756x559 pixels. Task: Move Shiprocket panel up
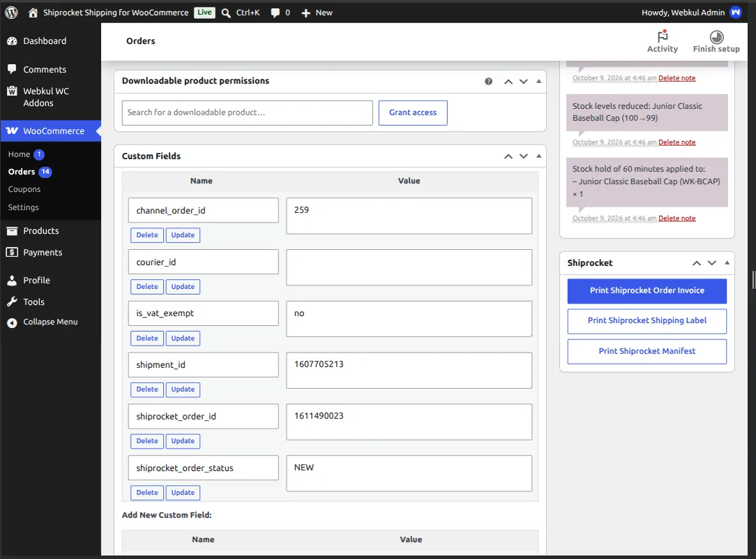[697, 263]
